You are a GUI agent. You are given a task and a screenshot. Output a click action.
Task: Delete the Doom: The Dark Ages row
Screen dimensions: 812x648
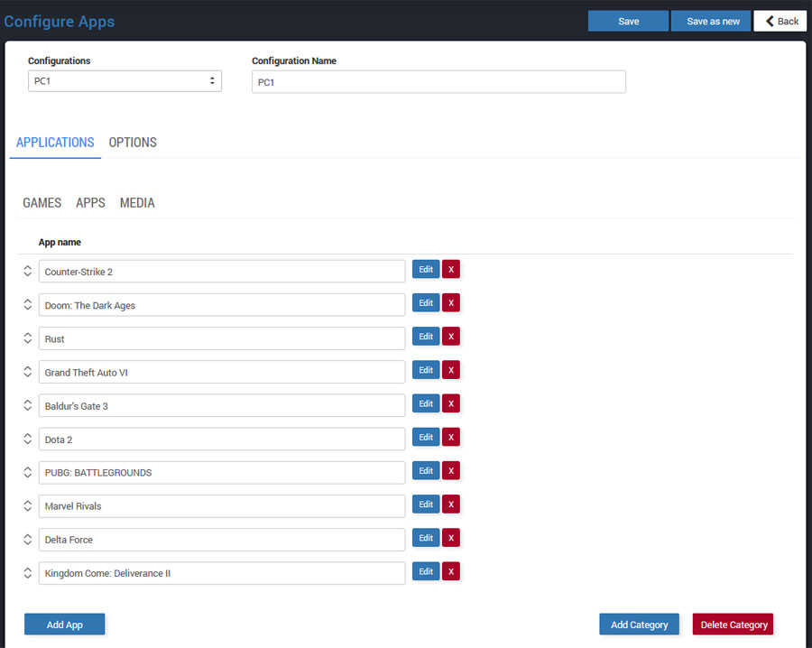point(450,303)
